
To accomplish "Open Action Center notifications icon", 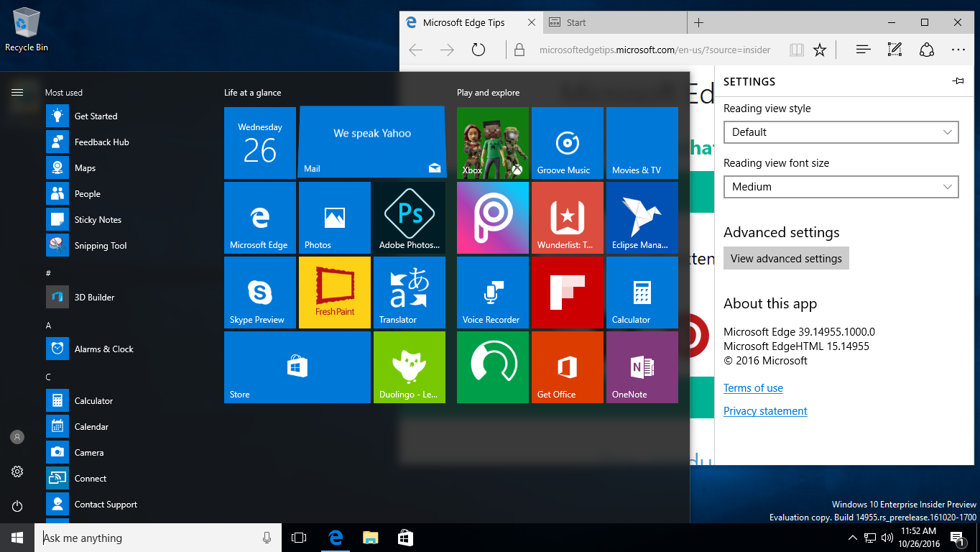I will (x=958, y=538).
